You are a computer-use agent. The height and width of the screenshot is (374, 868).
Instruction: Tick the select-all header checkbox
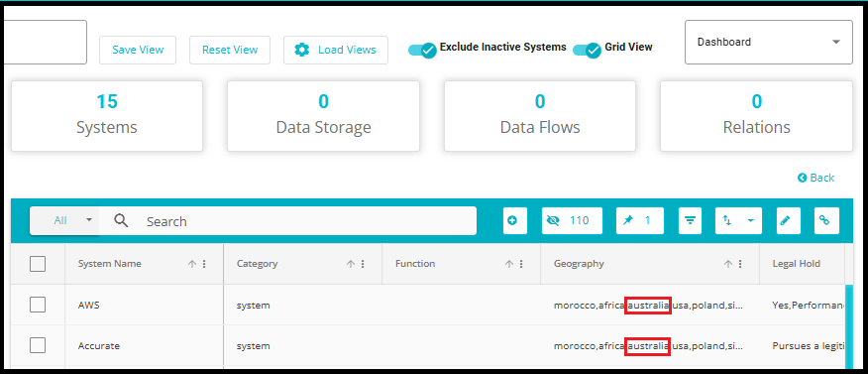pos(38,264)
